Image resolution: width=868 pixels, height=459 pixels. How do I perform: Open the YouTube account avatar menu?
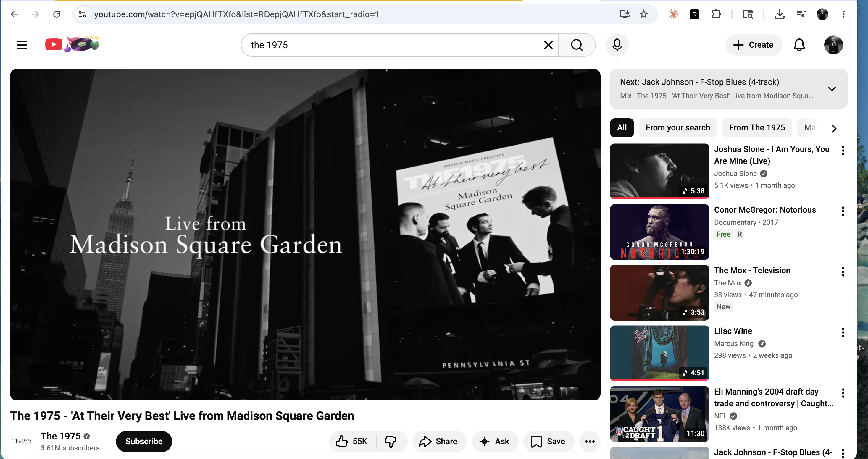click(x=833, y=45)
